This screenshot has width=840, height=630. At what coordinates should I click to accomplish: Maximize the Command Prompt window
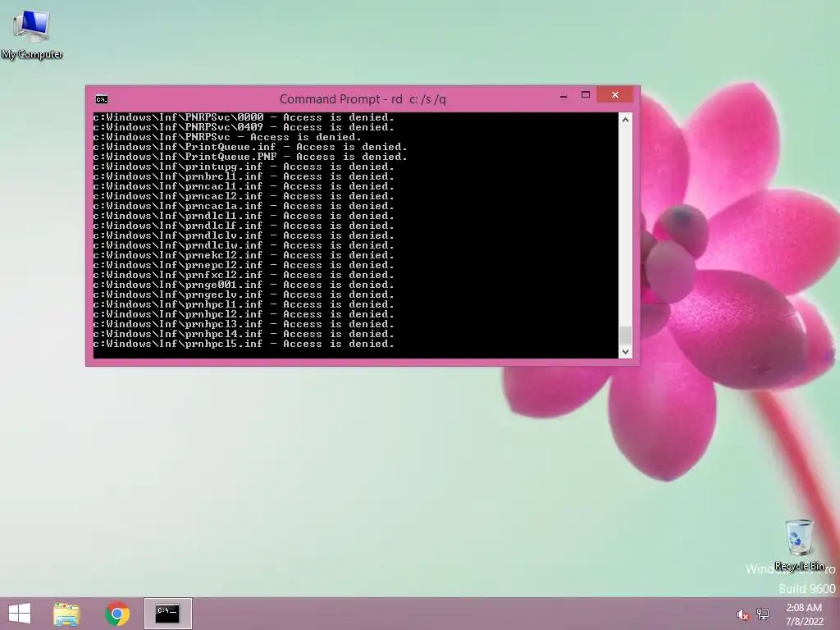586,95
